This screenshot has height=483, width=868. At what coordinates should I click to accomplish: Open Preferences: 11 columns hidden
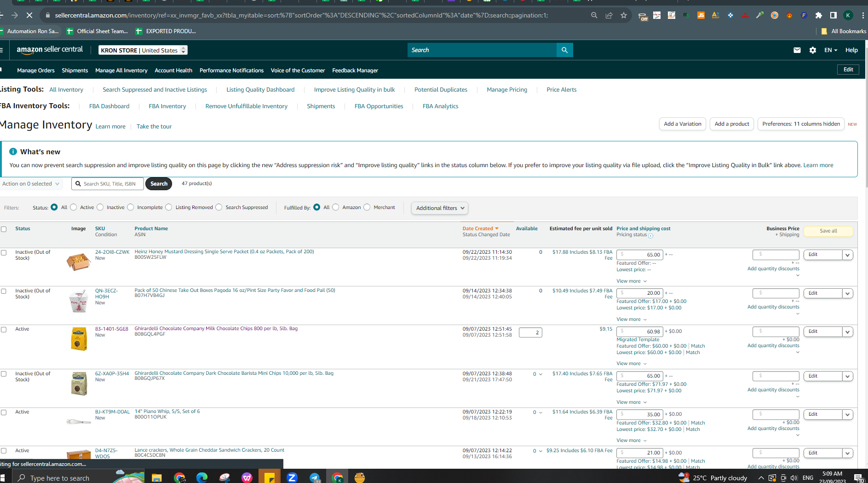pyautogui.click(x=801, y=124)
